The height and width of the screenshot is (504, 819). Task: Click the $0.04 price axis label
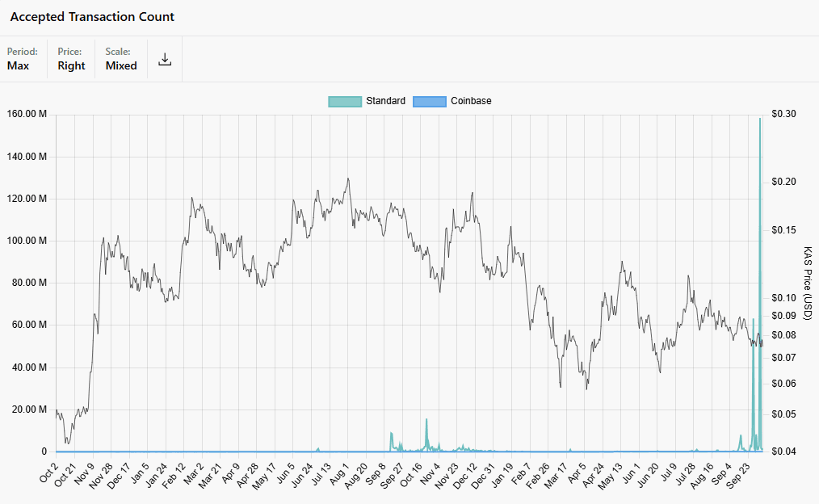coord(783,451)
